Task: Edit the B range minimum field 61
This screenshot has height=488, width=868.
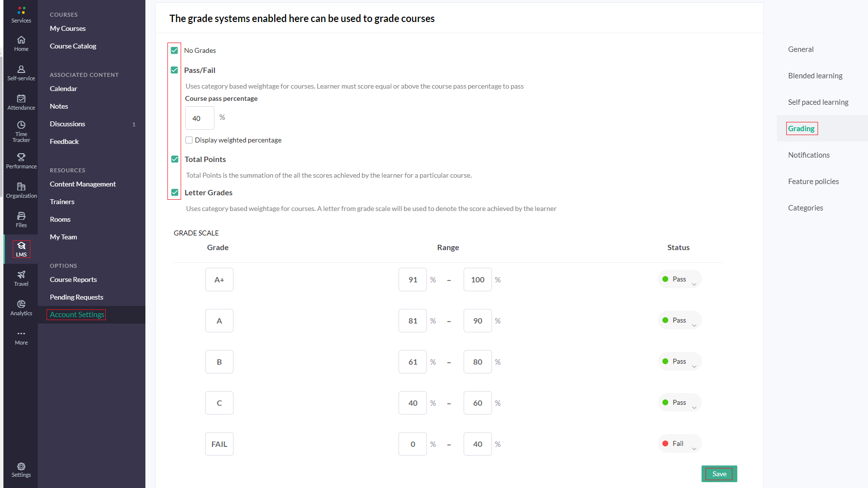Action: (x=413, y=362)
